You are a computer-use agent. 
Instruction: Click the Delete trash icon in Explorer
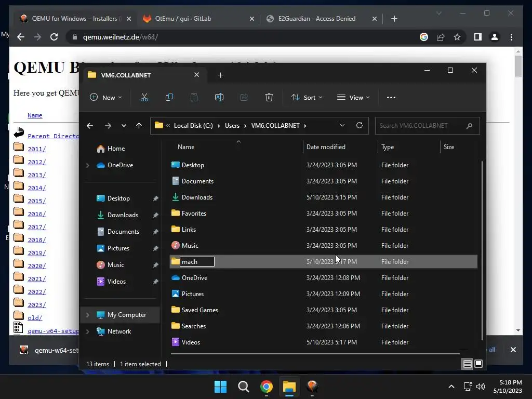pos(269,97)
